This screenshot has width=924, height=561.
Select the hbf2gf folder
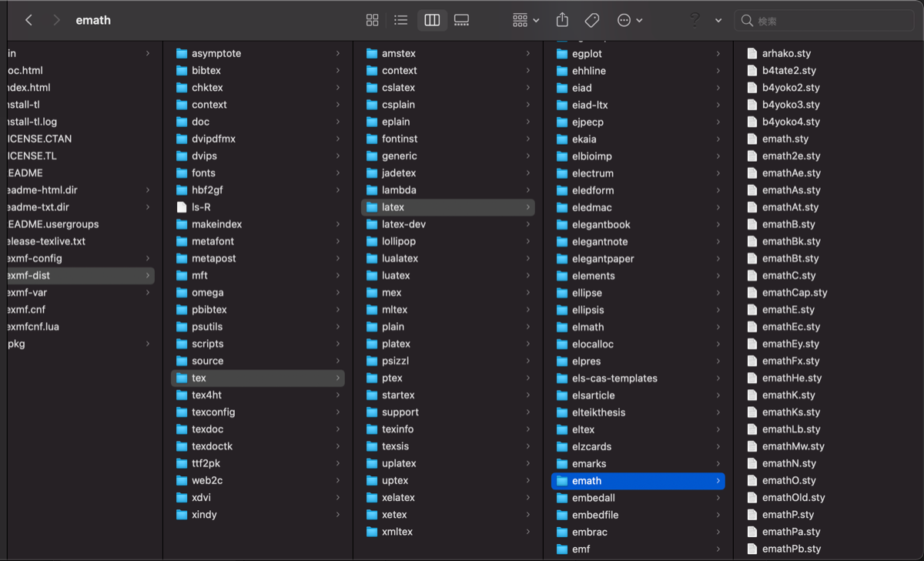point(257,190)
